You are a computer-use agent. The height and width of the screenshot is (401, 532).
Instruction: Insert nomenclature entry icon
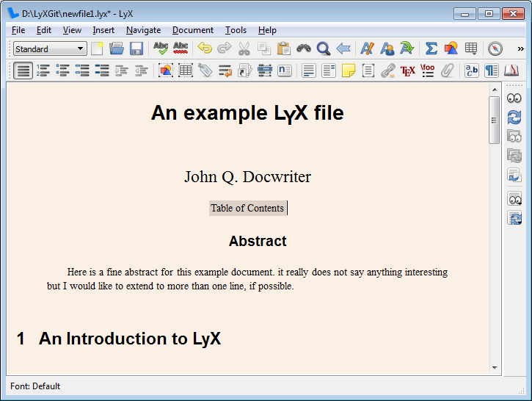284,71
